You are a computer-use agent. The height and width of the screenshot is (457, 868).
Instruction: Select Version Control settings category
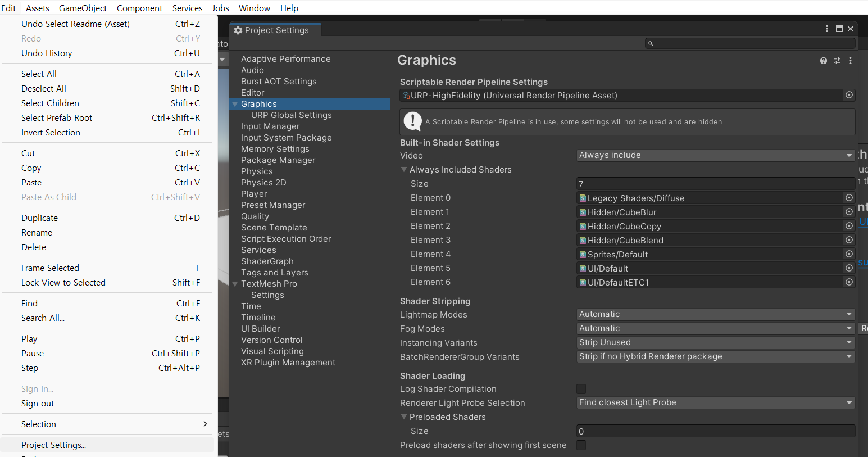(272, 340)
